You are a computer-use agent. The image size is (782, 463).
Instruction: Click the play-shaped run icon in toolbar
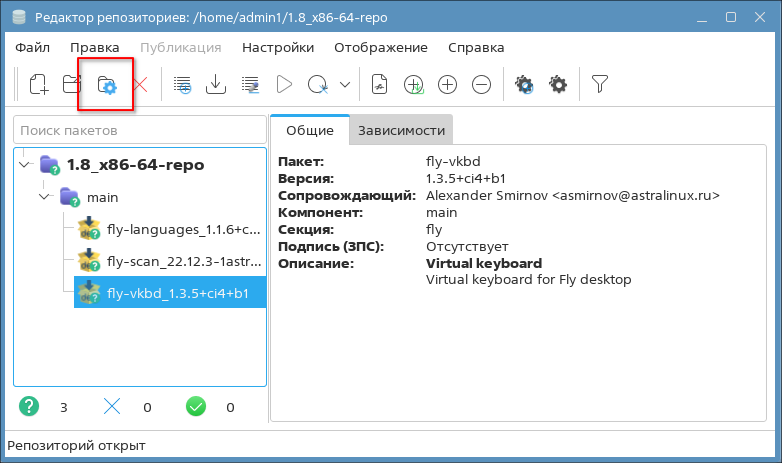tap(284, 85)
